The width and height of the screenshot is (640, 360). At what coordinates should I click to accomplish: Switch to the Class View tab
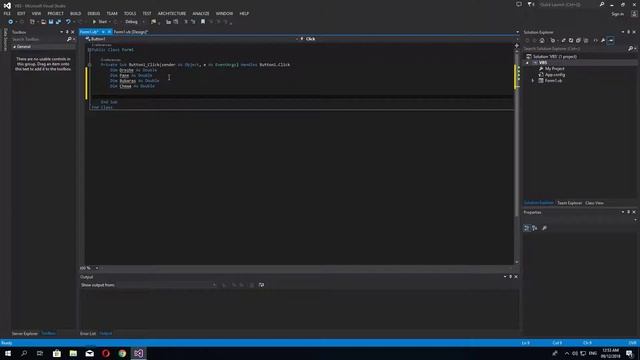(594, 203)
